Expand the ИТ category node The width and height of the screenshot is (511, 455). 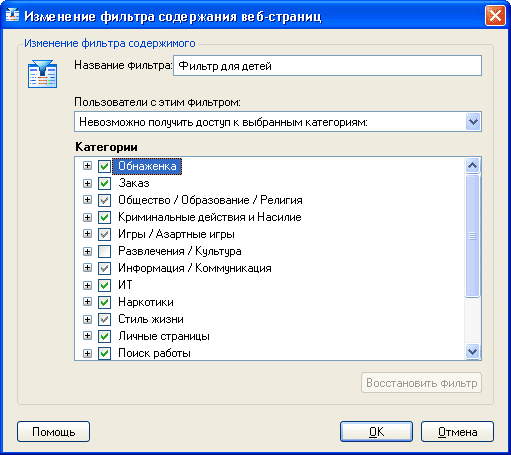pos(87,285)
